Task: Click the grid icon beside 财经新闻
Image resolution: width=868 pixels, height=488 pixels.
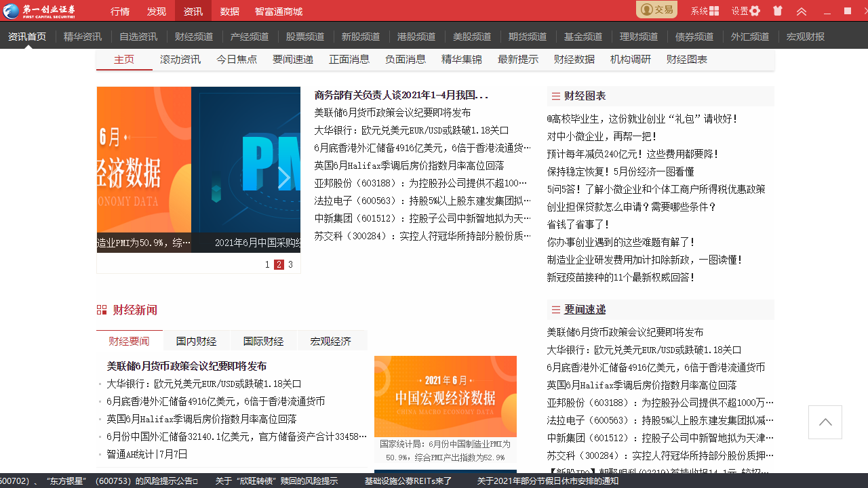Action: pyautogui.click(x=102, y=310)
